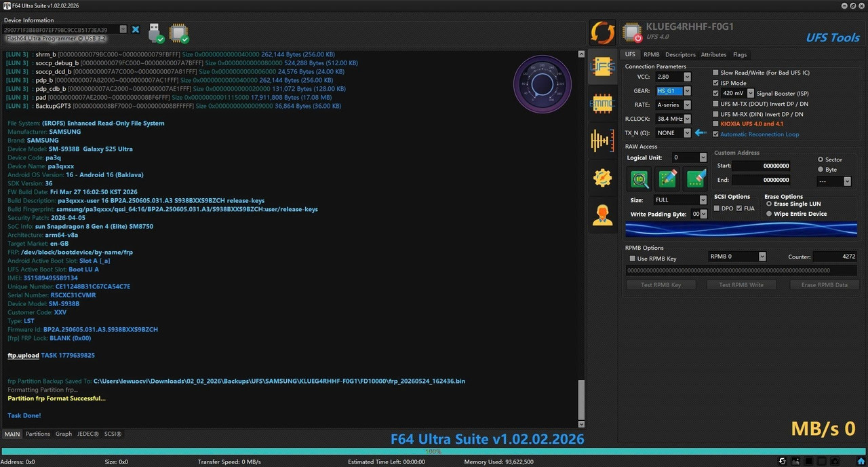Image resolution: width=868 pixels, height=467 pixels.
Task: Click the blue home icon
Action: click(x=861, y=462)
